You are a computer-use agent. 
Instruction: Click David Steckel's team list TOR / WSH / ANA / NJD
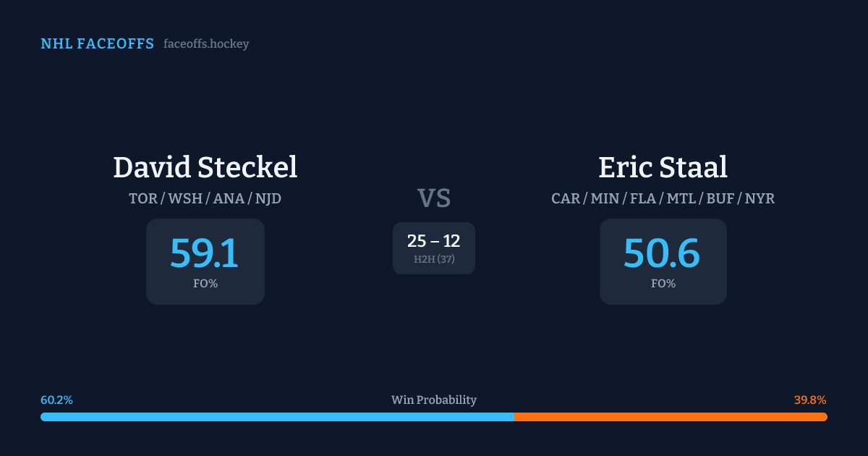tap(205, 198)
